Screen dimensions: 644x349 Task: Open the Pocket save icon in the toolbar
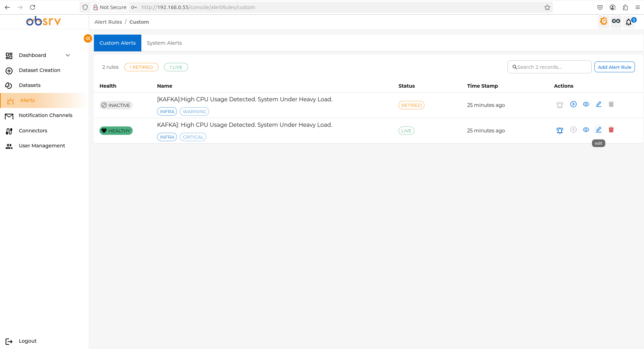(x=600, y=7)
